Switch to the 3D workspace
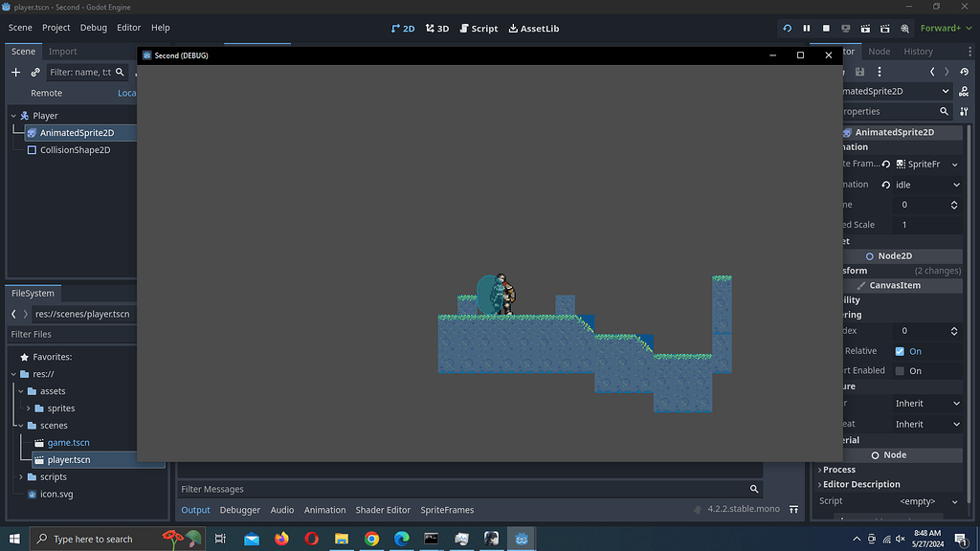Viewport: 980px width, 551px height. pyautogui.click(x=437, y=28)
